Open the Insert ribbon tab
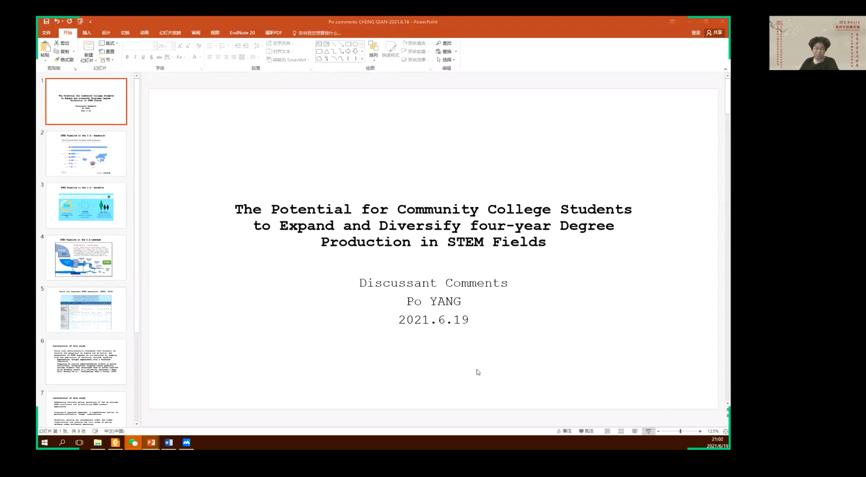 [87, 33]
